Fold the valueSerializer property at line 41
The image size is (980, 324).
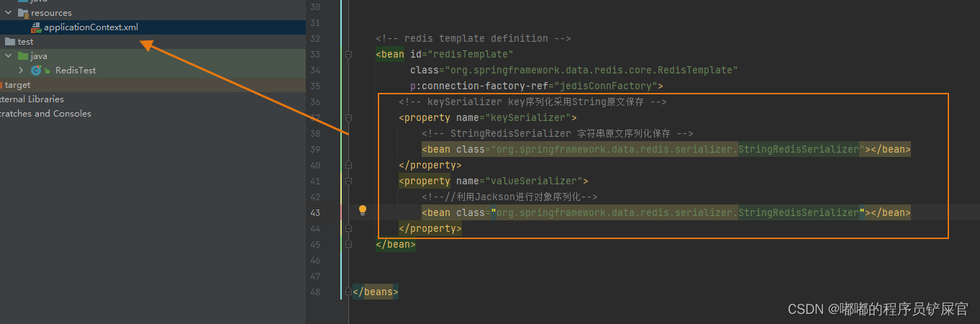(x=348, y=181)
